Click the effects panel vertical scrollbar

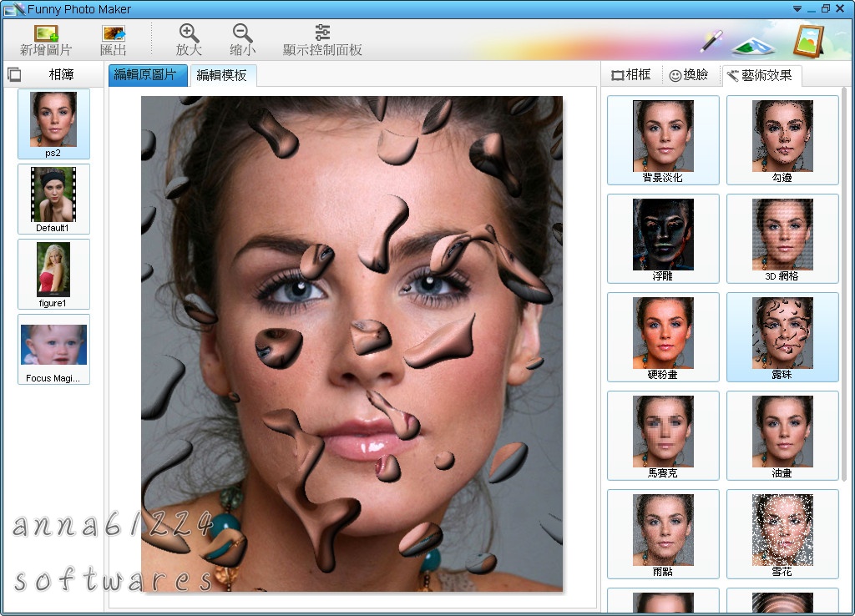pos(845,284)
